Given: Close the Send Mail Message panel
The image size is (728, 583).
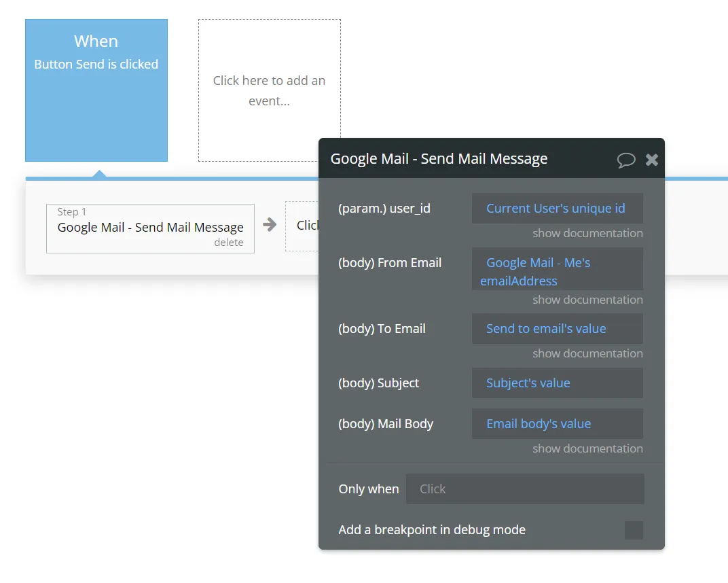Looking at the screenshot, I should pyautogui.click(x=652, y=160).
